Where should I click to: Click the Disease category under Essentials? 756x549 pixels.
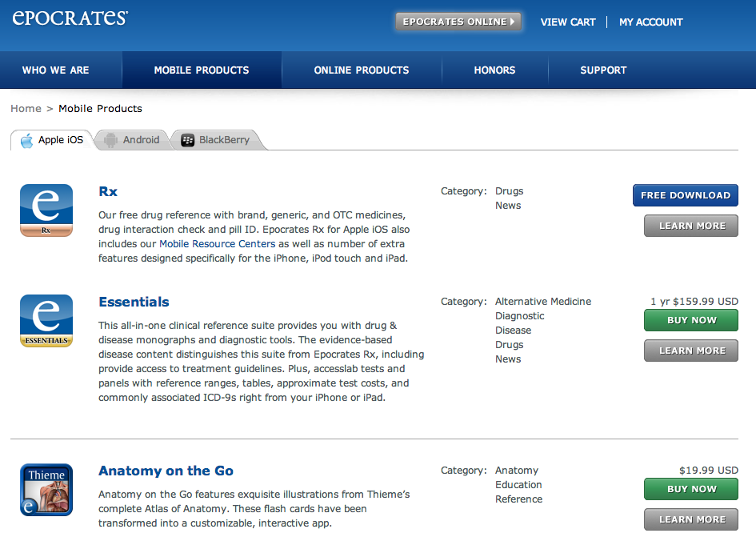(514, 331)
